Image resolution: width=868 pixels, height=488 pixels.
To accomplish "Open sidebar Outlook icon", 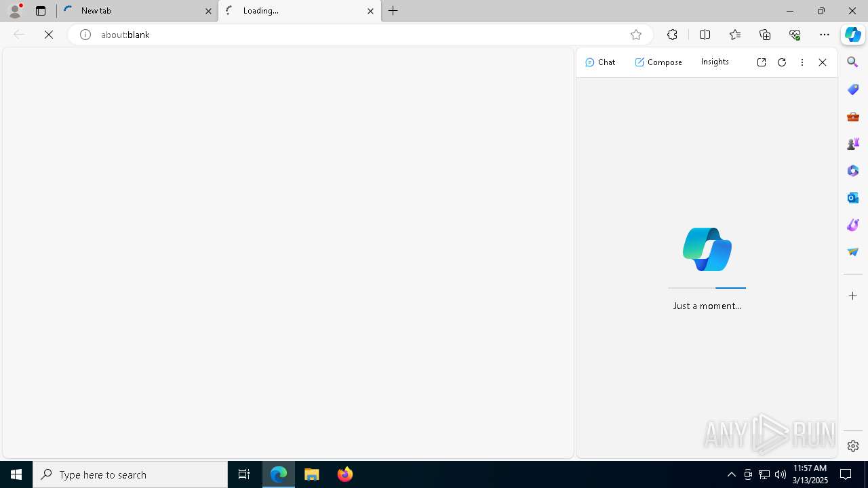I will [x=853, y=198].
